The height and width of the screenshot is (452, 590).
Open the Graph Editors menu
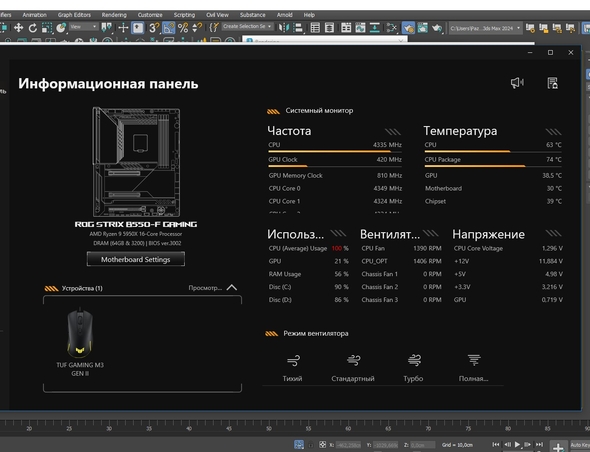(74, 15)
